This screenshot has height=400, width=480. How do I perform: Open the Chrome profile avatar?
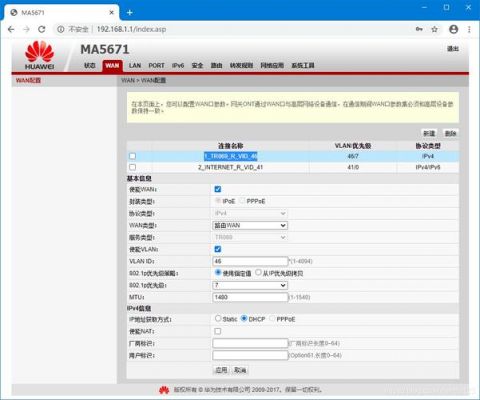[x=454, y=29]
